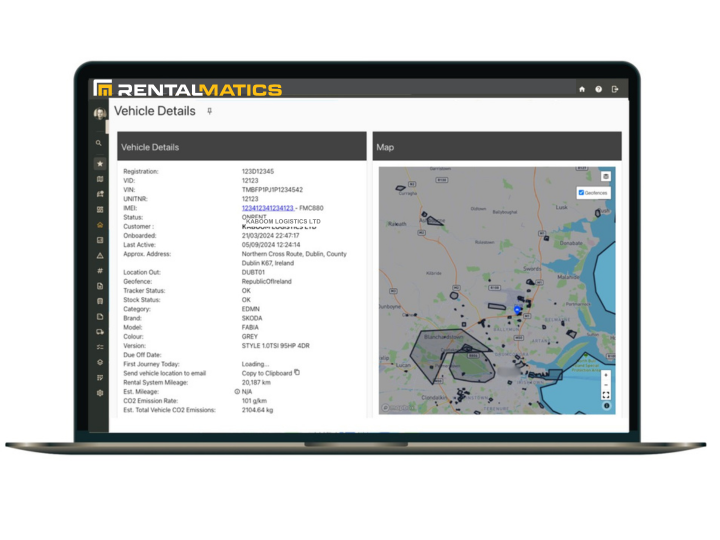This screenshot has height=540, width=720.
Task: Toggle map fullscreen view
Action: pyautogui.click(x=605, y=395)
